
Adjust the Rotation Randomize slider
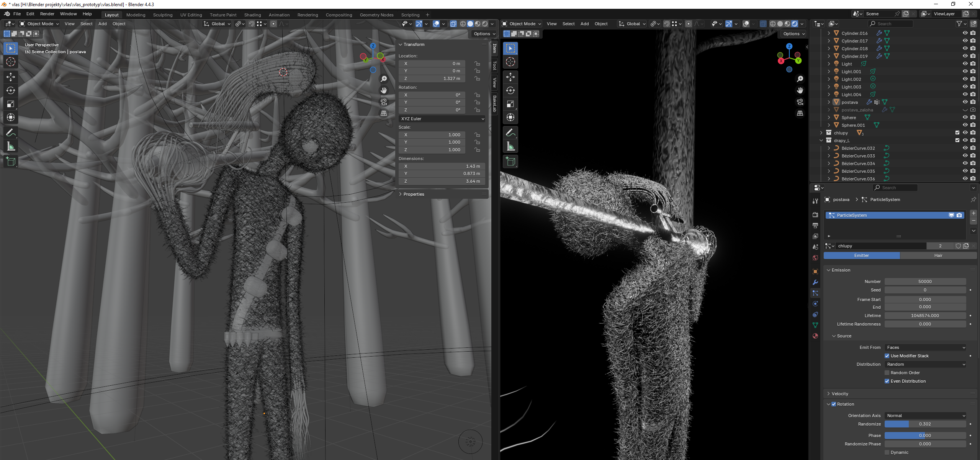(925, 424)
